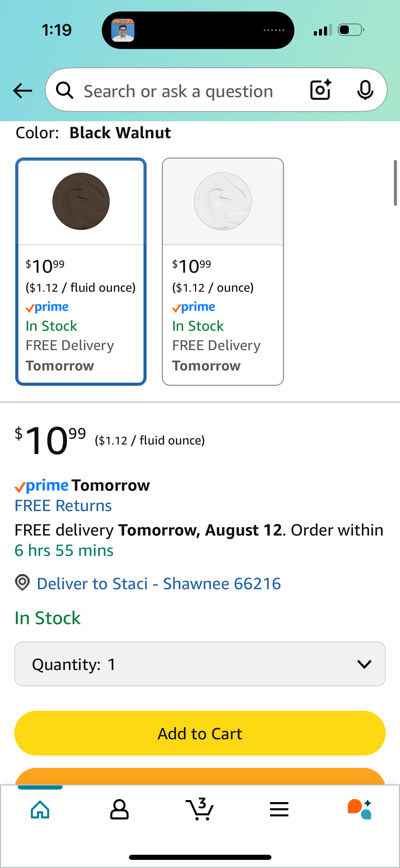
Task: Select the Black Walnut color option
Action: pos(81,271)
